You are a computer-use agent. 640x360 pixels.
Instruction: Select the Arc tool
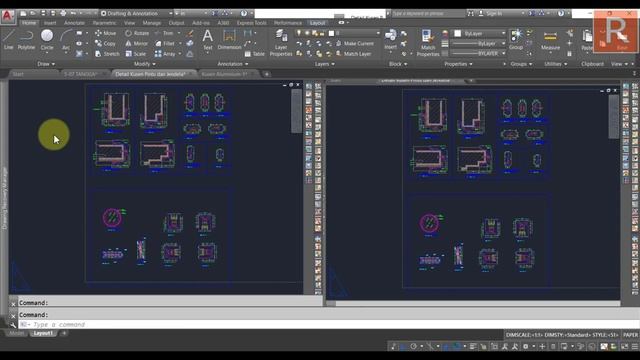click(x=66, y=40)
